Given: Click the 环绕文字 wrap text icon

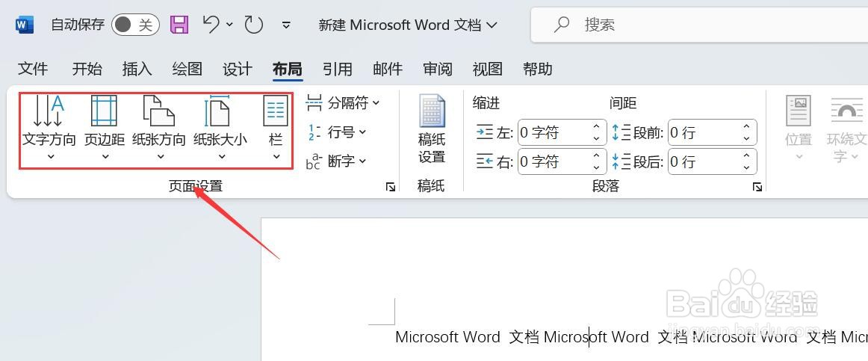Looking at the screenshot, I should click(x=847, y=110).
